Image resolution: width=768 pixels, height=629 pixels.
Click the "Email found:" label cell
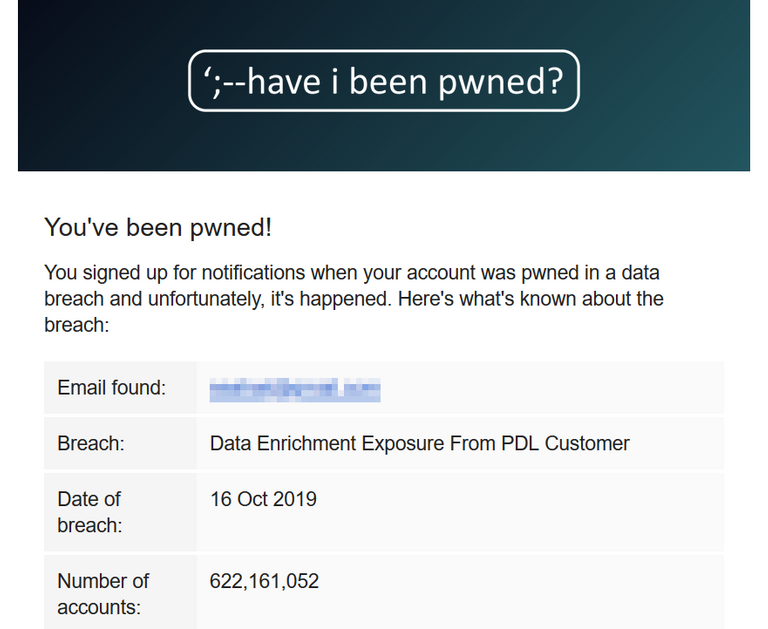tap(120, 387)
